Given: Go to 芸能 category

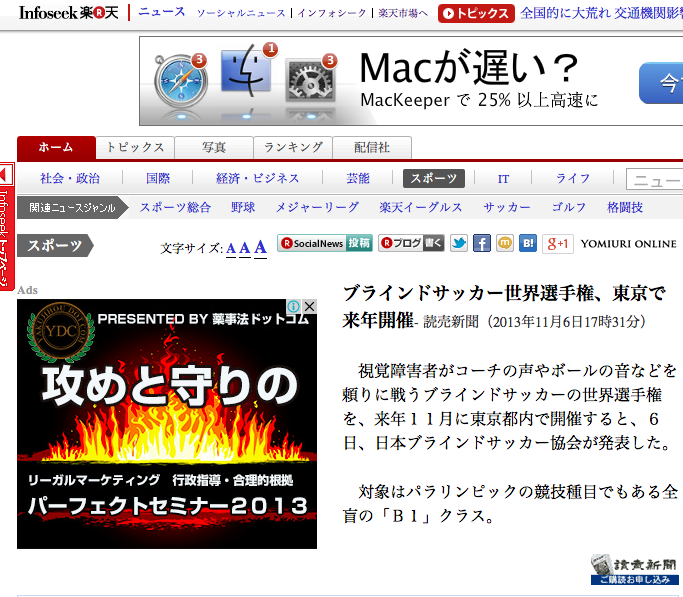Looking at the screenshot, I should [x=358, y=179].
